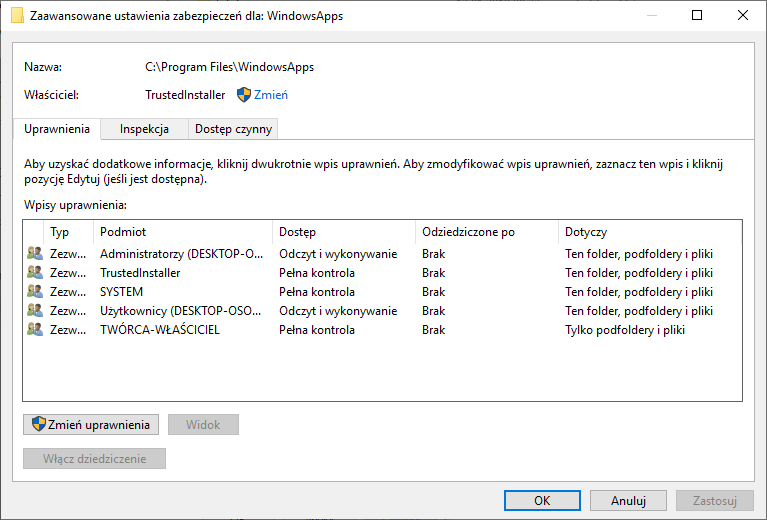The width and height of the screenshot is (767, 520).
Task: Click the user group icon in Administratorzy row
Action: point(35,253)
